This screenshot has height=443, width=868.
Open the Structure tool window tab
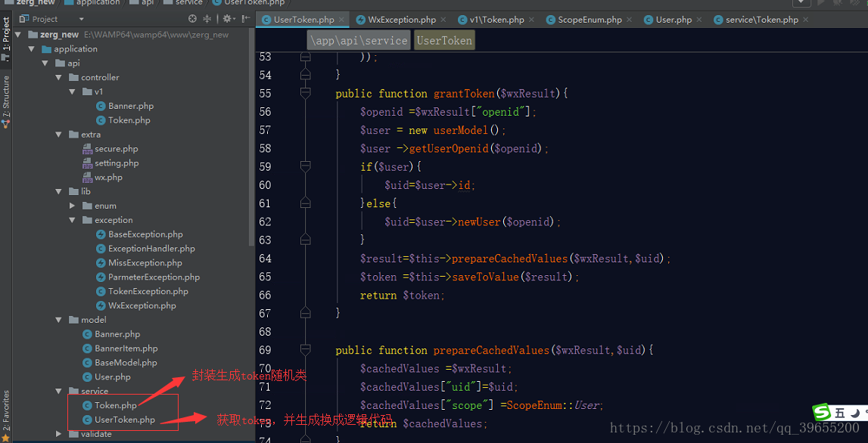5,102
